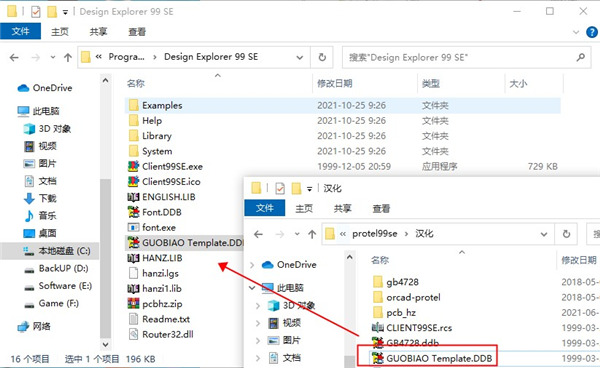Image resolution: width=600 pixels, height=368 pixels.
Task: Open the 共享 tab in 汉化 window
Action: coord(342,208)
